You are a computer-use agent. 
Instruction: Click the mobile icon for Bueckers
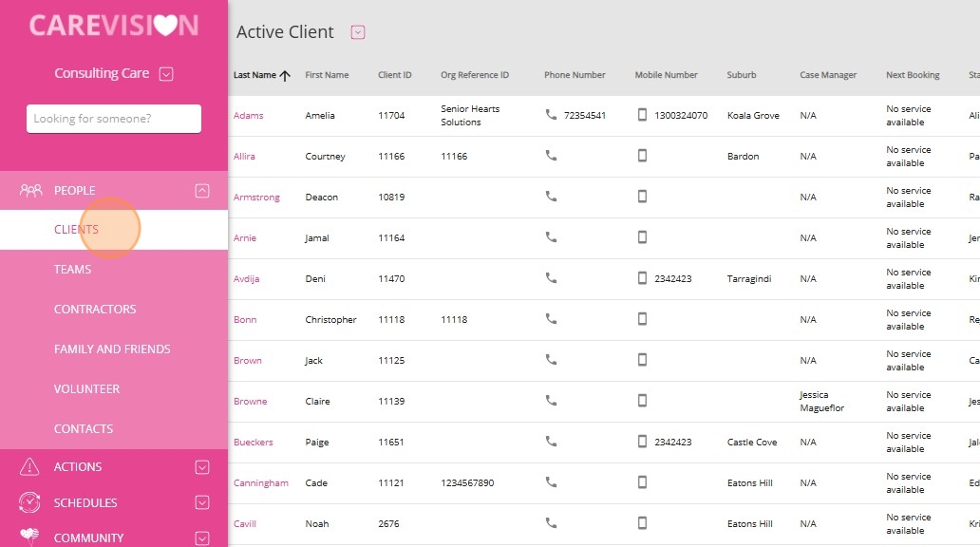click(642, 442)
